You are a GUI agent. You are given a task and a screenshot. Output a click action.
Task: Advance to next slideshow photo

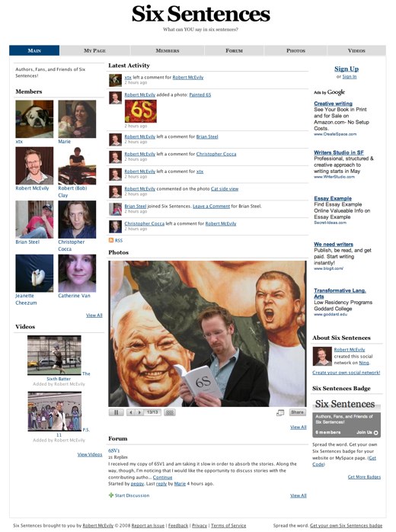[x=139, y=412]
